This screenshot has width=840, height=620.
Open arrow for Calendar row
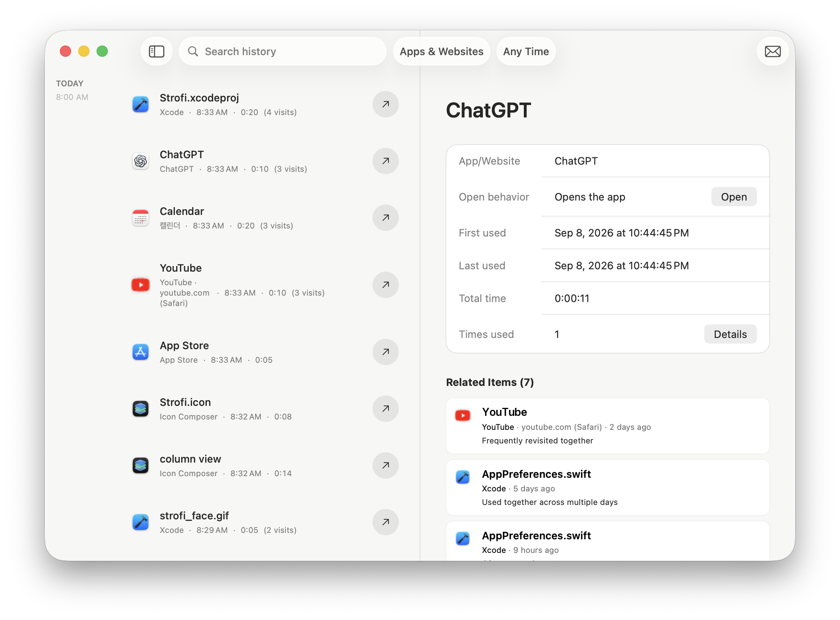385,218
